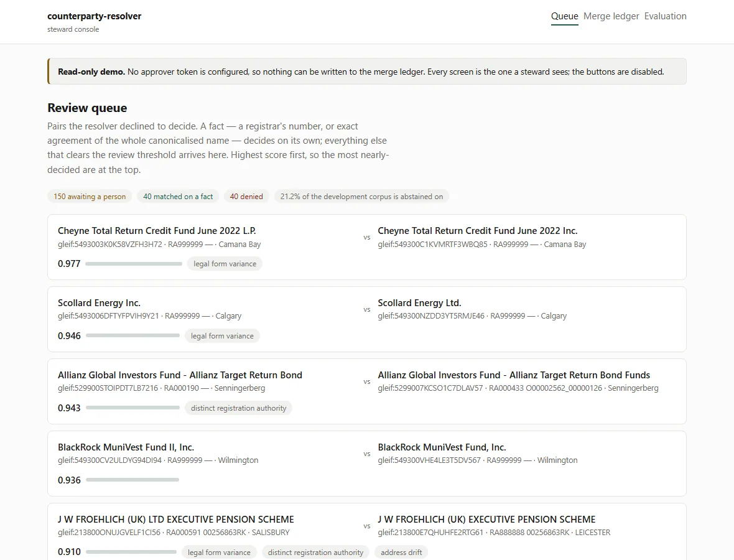Click the '40 denied' chip

pyautogui.click(x=246, y=197)
